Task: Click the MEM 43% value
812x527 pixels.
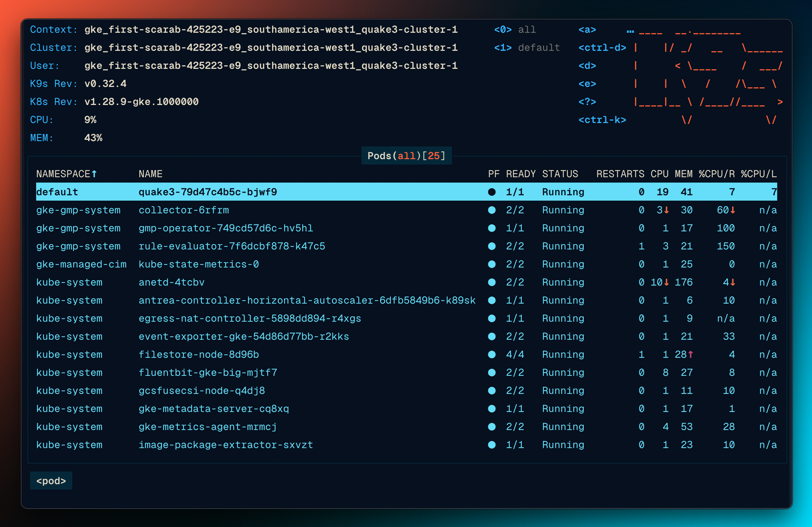Action: [x=93, y=138]
